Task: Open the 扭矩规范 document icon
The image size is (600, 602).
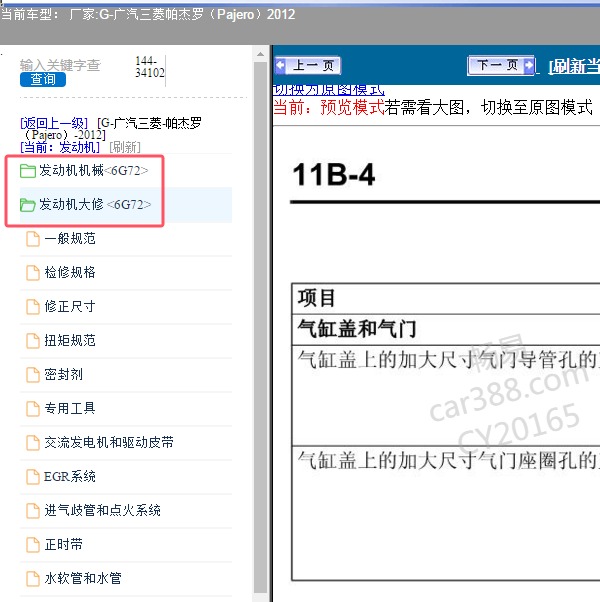Action: (x=33, y=341)
